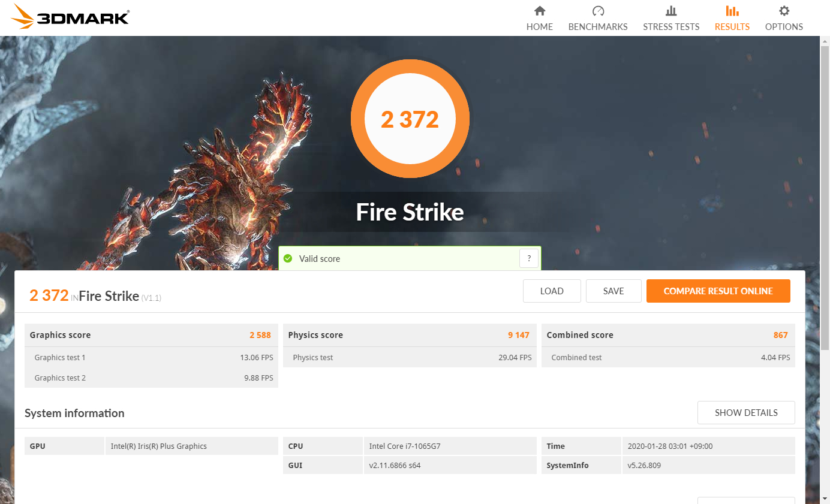This screenshot has height=504, width=830.
Task: Click the question mark help button
Action: click(x=529, y=259)
